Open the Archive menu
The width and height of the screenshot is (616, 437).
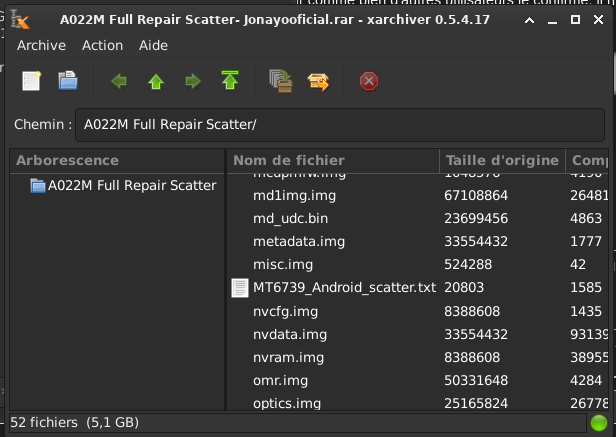41,46
